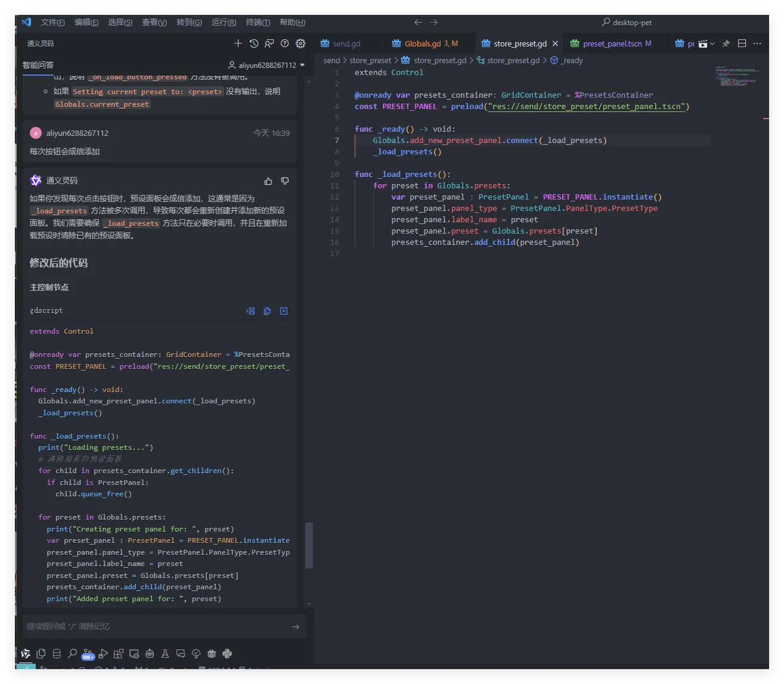Open Search magnifier icon
This screenshot has height=684, width=784.
(72, 654)
